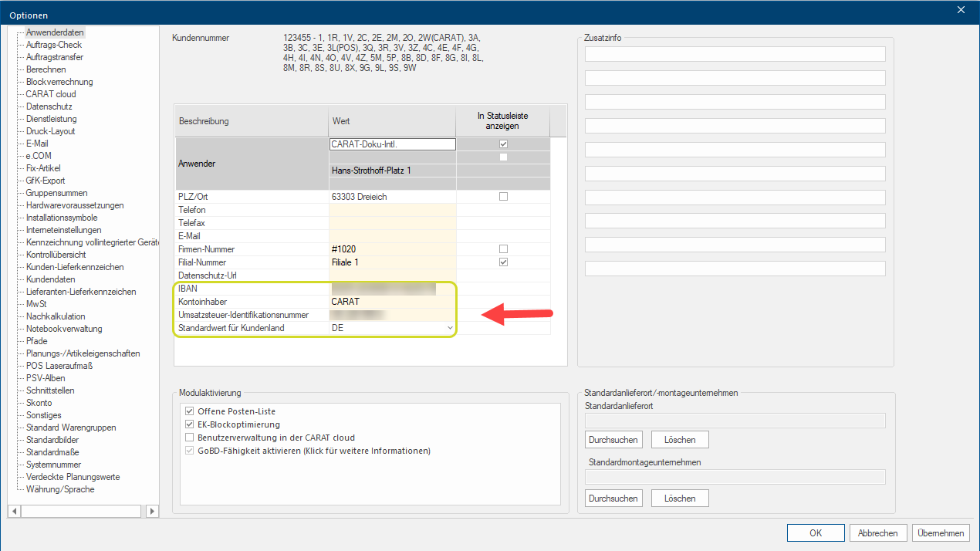Go to Währung/Sprache category
This screenshot has height=551, width=980.
60,489
